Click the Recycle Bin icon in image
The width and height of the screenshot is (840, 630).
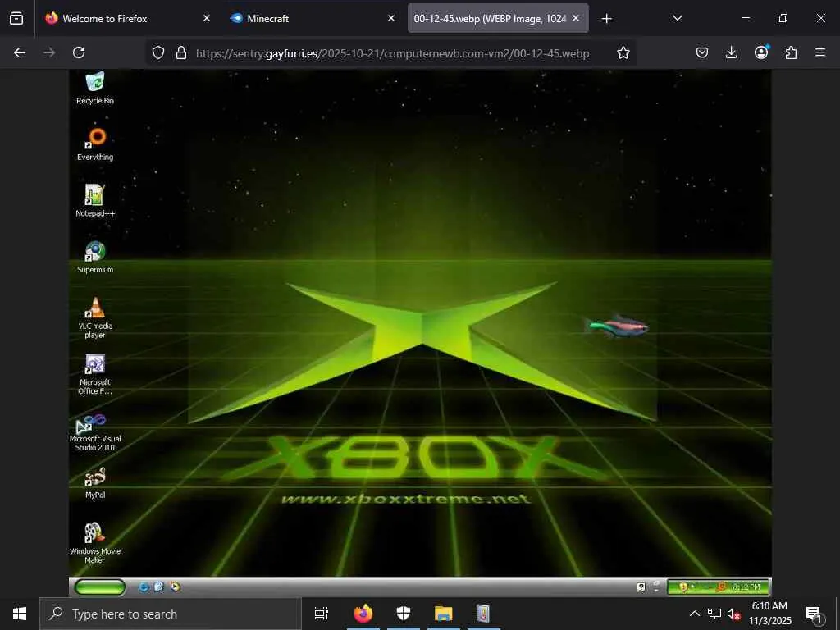(95, 89)
